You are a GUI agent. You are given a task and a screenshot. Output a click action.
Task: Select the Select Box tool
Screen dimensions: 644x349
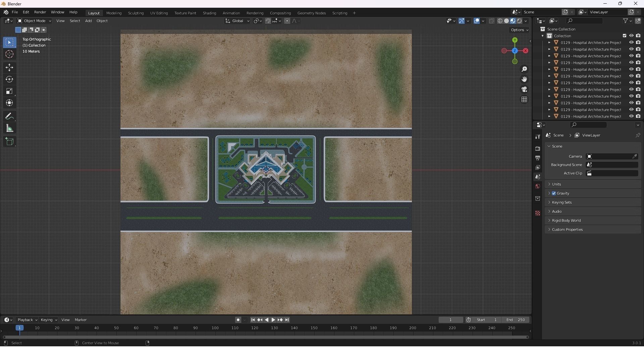coord(9,42)
